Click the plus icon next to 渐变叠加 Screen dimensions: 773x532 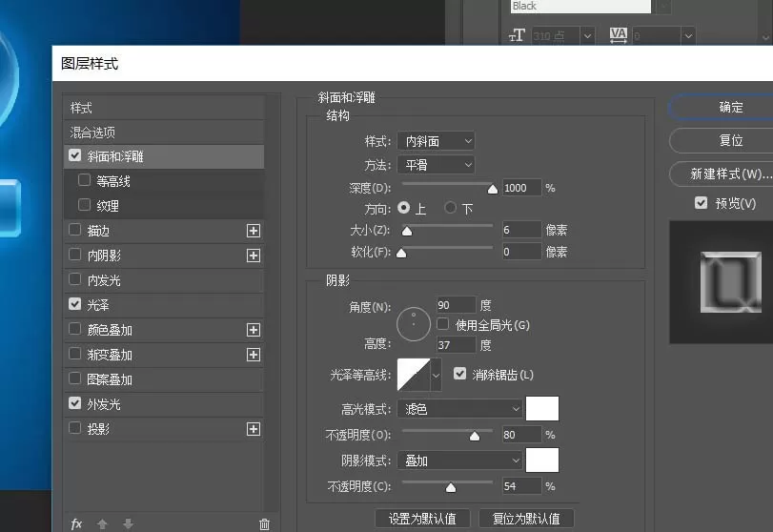[254, 355]
